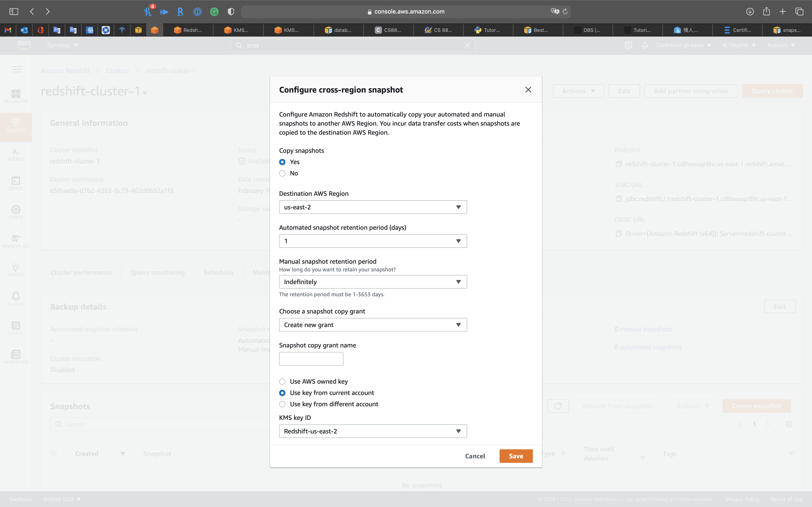
Task: Click the Safari sidebar toggle icon
Action: pyautogui.click(x=14, y=11)
